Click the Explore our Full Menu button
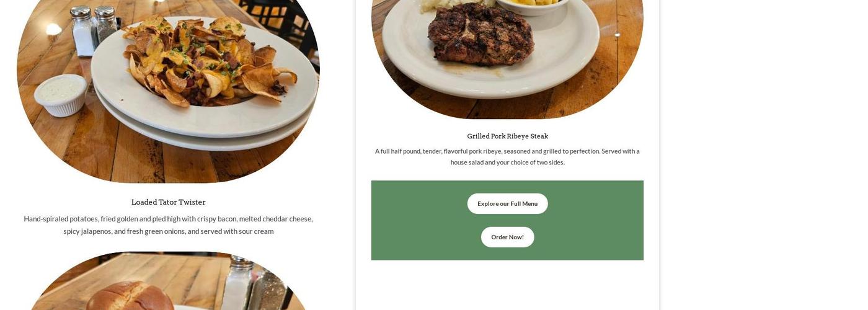 pyautogui.click(x=507, y=203)
